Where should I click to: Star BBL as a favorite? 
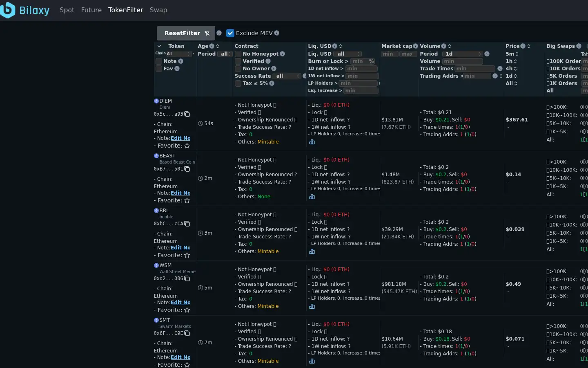coord(187,255)
